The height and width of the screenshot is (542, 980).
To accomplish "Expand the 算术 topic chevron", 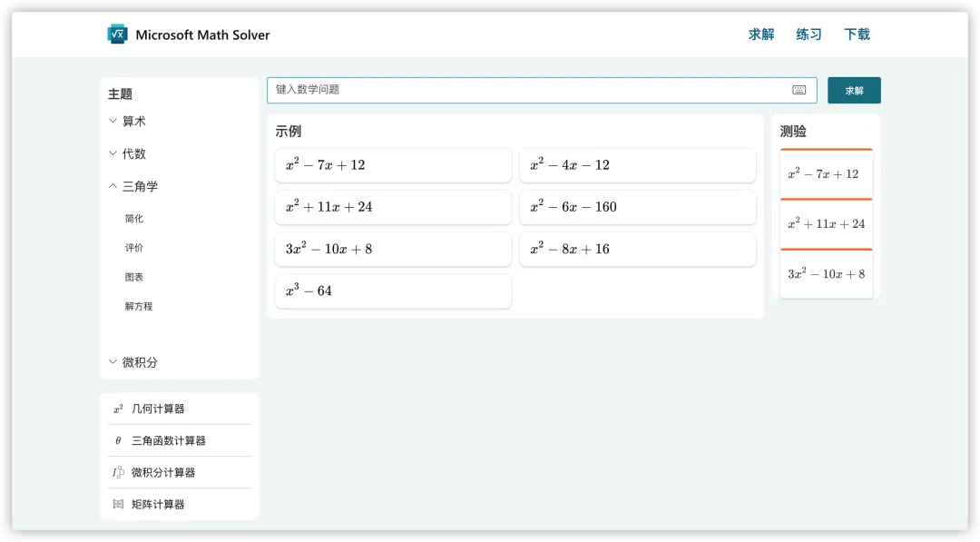I will tap(113, 121).
